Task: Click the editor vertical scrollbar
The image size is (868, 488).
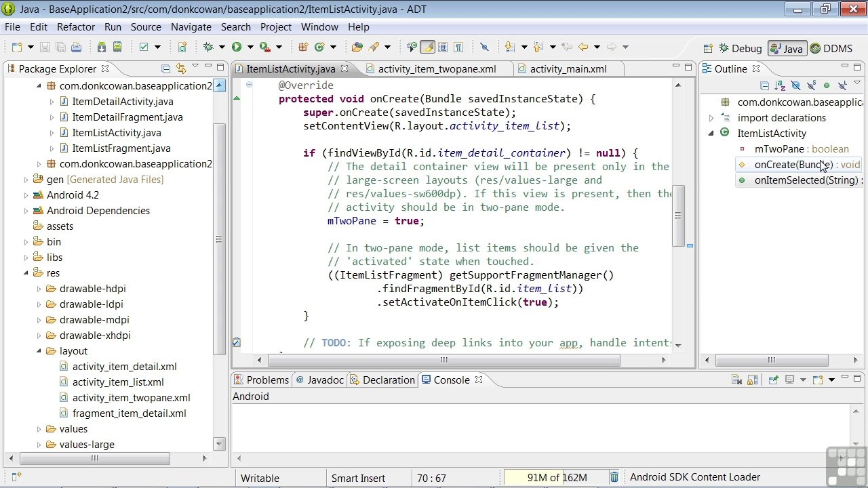Action: tap(678, 216)
